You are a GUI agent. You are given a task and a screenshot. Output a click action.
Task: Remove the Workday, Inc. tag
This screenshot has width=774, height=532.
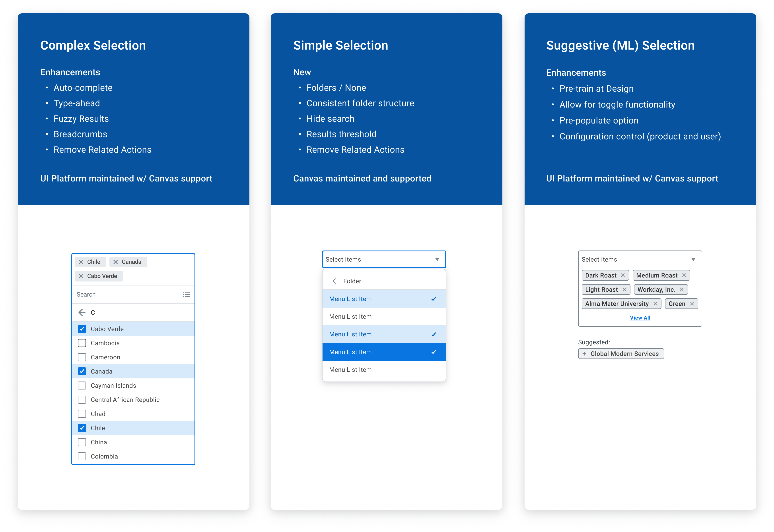682,290
